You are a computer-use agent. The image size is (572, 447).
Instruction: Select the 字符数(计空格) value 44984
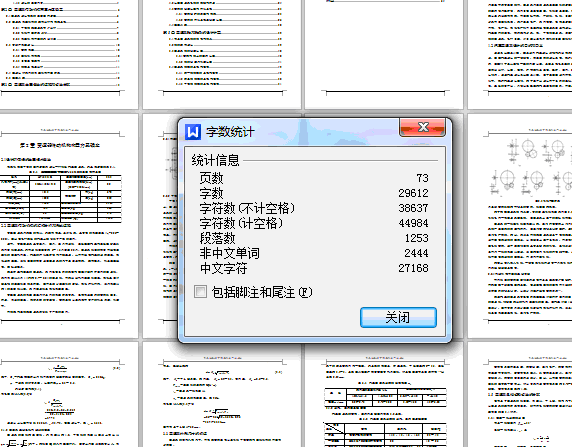[x=413, y=223]
